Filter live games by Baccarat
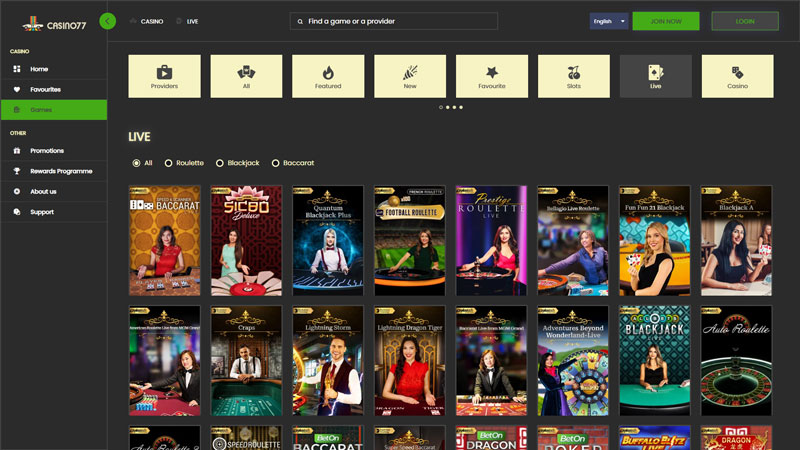This screenshot has height=450, width=800. [276, 163]
